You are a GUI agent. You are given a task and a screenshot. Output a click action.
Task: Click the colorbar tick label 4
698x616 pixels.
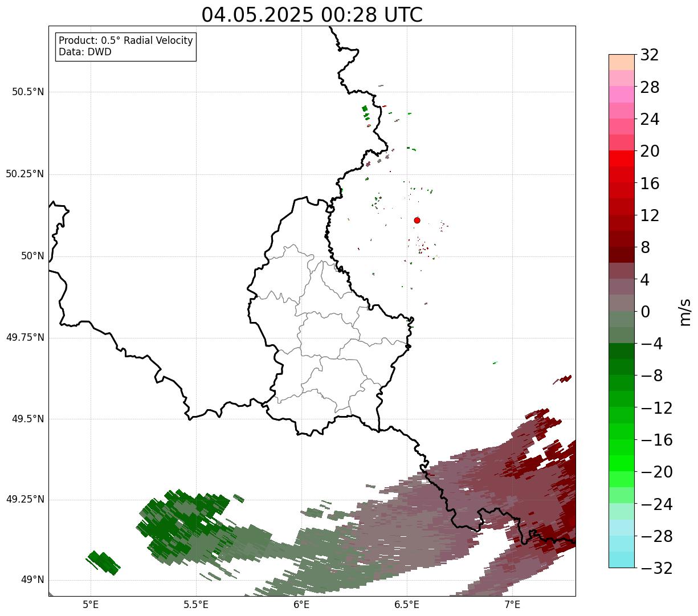tap(646, 279)
